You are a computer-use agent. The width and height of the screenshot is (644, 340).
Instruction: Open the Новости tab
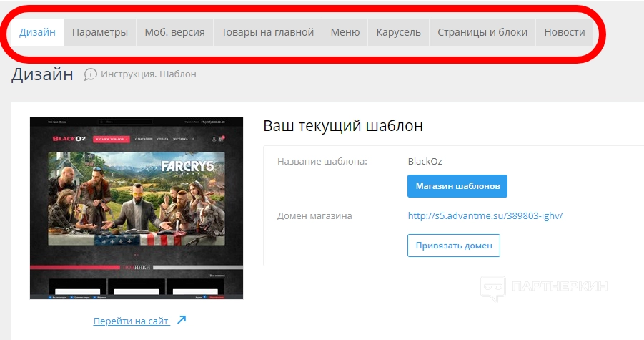point(565,32)
